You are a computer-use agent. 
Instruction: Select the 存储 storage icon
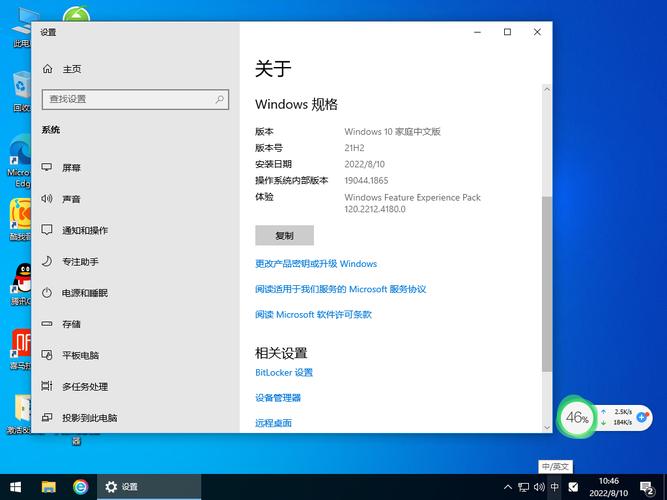(x=47, y=324)
